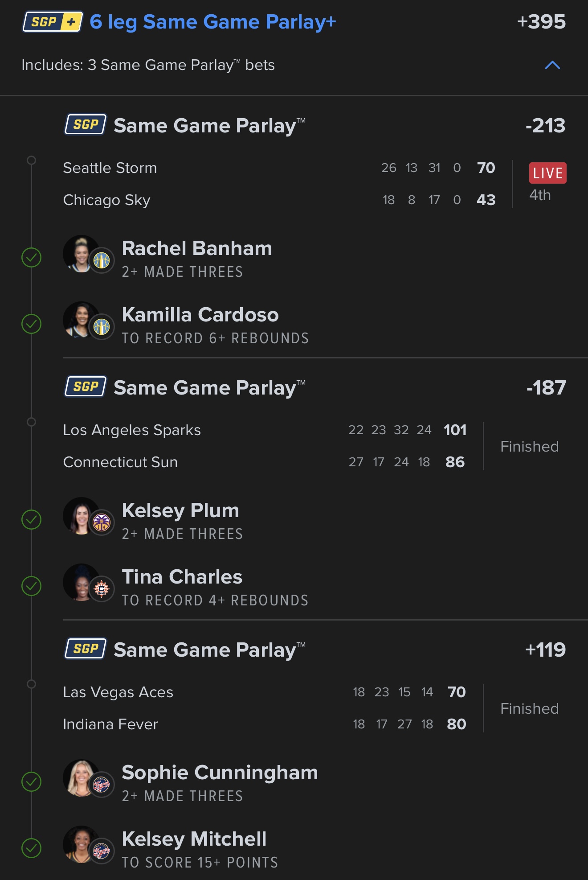Image resolution: width=588 pixels, height=880 pixels.
Task: Tap the LIVE badge for Storm game
Action: pyautogui.click(x=547, y=173)
